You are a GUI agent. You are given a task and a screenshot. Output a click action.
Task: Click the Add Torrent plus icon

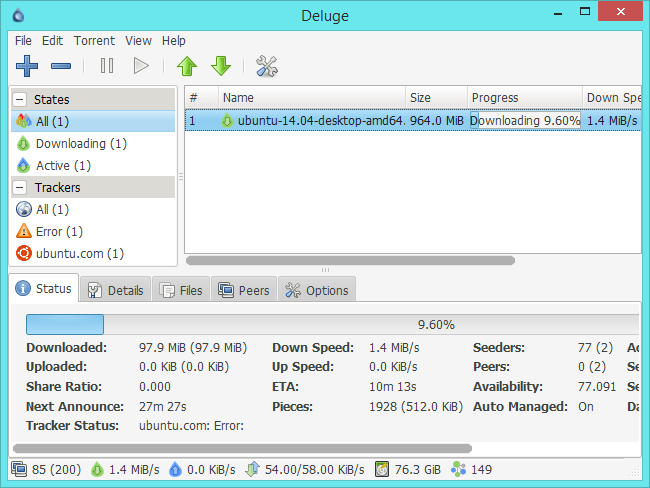click(x=27, y=66)
